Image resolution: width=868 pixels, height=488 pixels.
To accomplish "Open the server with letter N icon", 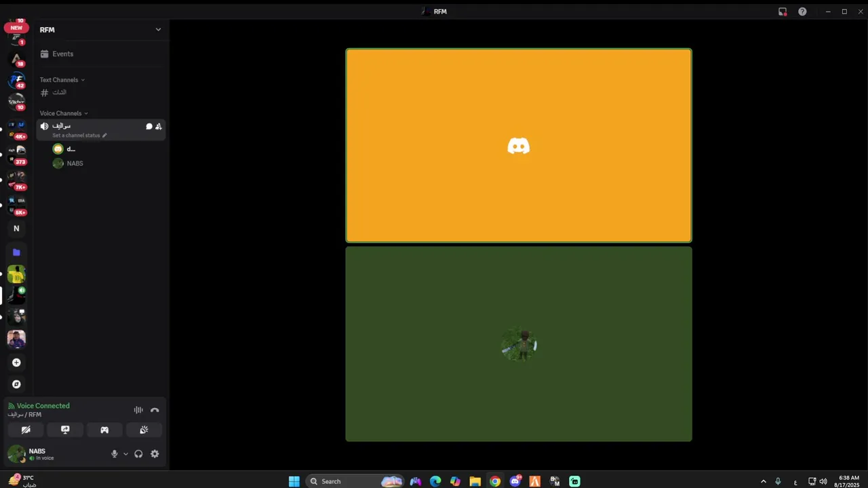I will pos(16,228).
